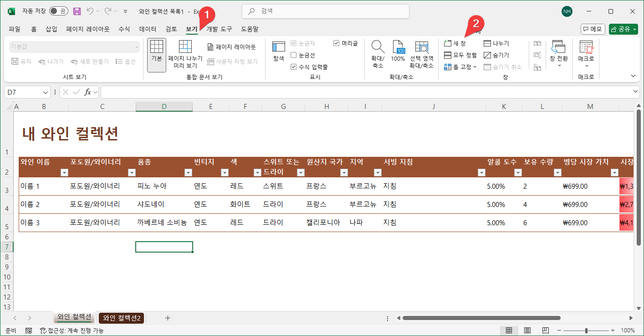Open the 매크로 dropdown arrow
644x336 pixels.
[586, 67]
